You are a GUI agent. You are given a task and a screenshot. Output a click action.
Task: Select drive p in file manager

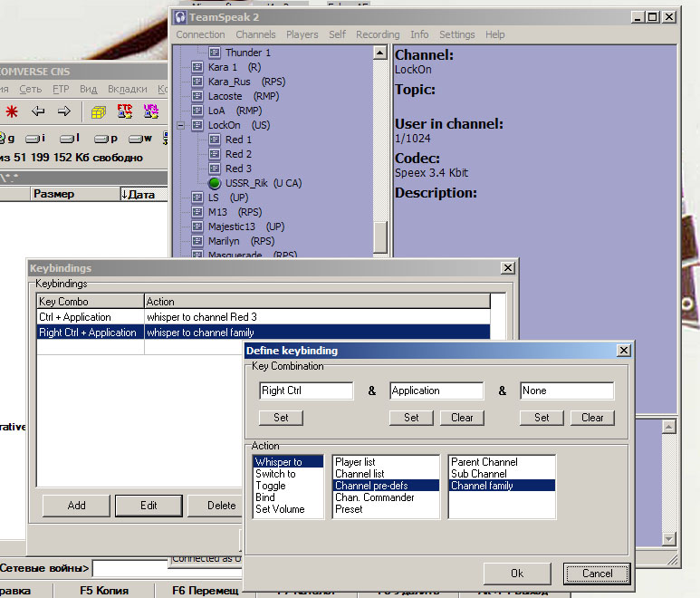click(x=106, y=139)
